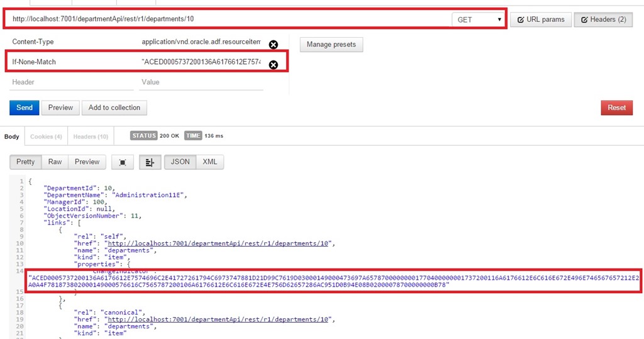The width and height of the screenshot is (644, 339).
Task: Open the Cookies (4) tab
Action: tap(46, 136)
